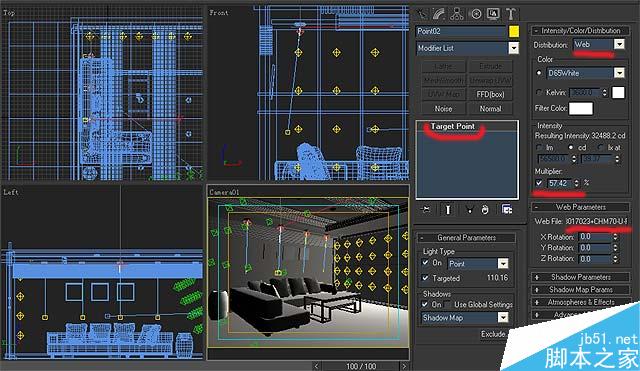This screenshot has height=371, width=640.
Task: Collapse the Web Parameters rollout
Action: click(580, 207)
